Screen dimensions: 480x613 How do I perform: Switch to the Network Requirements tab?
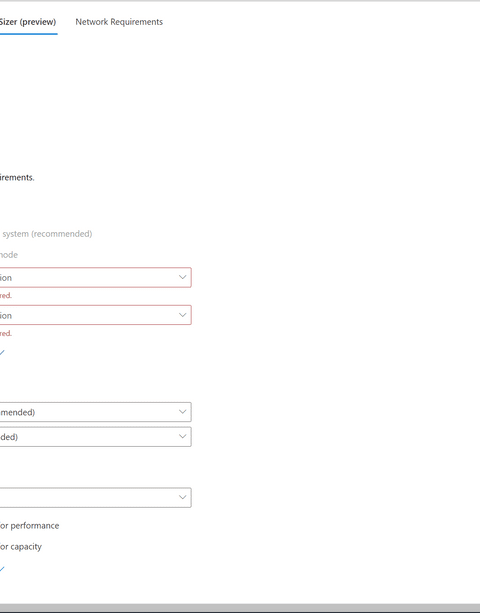point(119,22)
